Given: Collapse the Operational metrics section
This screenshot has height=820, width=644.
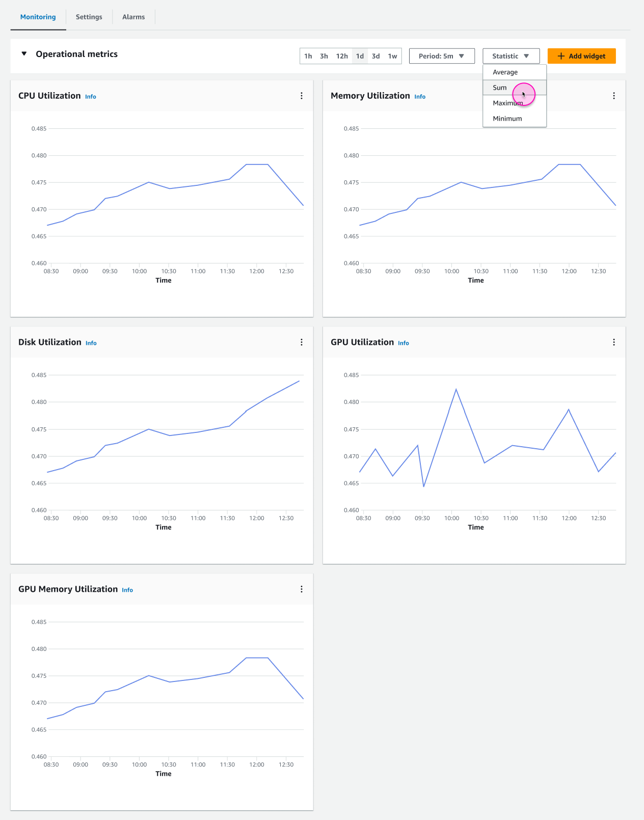Looking at the screenshot, I should [x=24, y=54].
